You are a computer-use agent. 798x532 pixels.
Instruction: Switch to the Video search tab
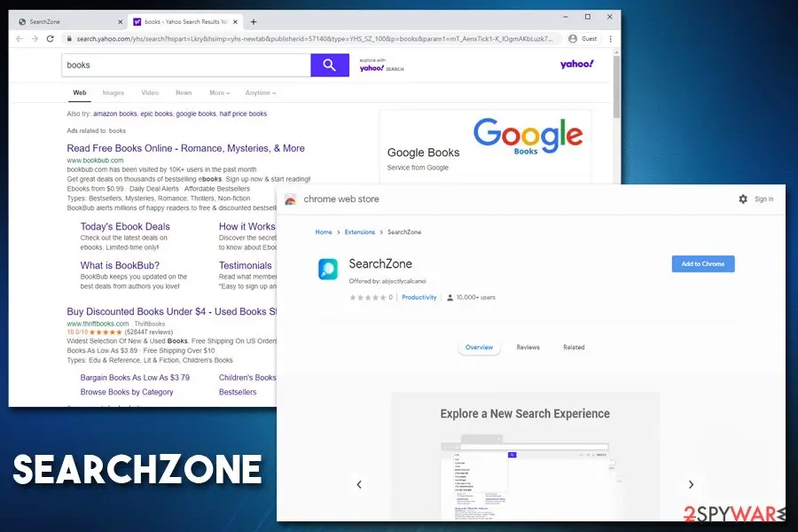(150, 92)
